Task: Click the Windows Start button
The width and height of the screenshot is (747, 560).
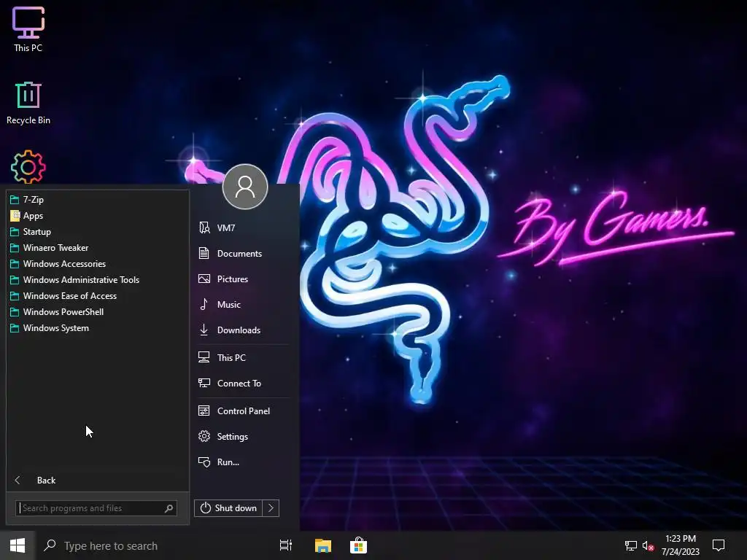Action: (x=18, y=545)
